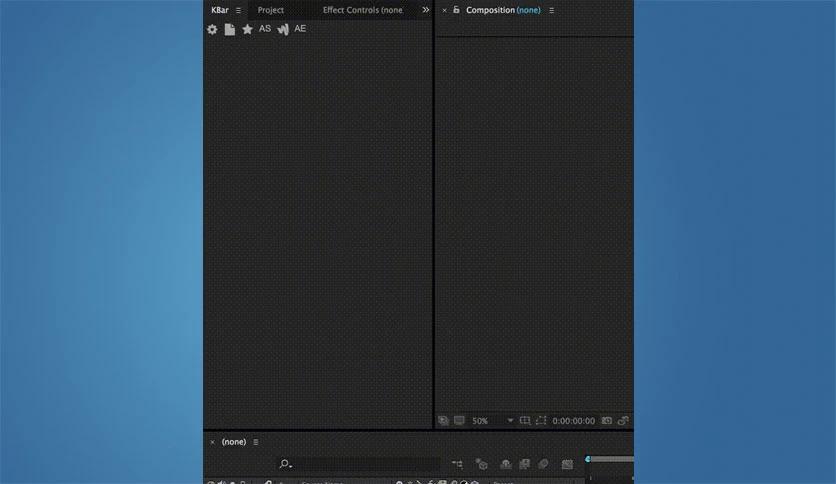Open the Composition panel menu
This screenshot has width=836, height=484.
coord(551,10)
